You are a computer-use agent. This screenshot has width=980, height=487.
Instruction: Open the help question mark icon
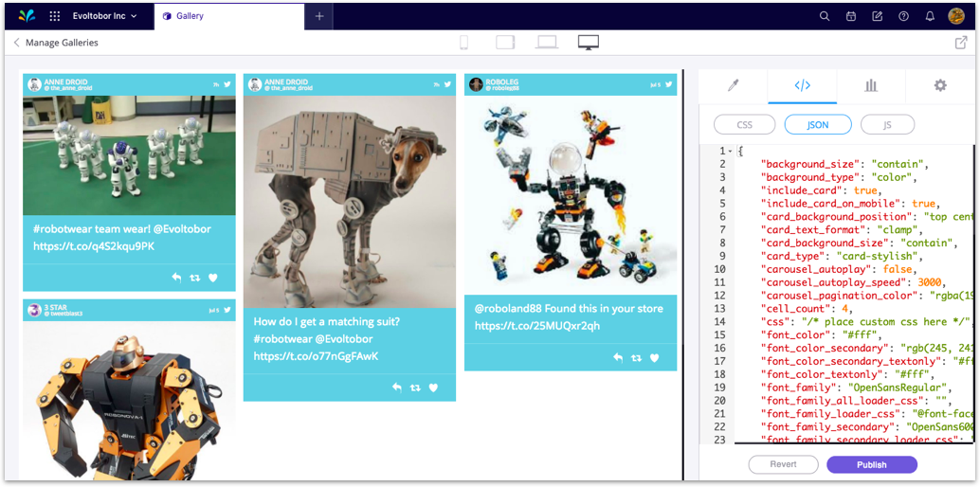click(903, 16)
